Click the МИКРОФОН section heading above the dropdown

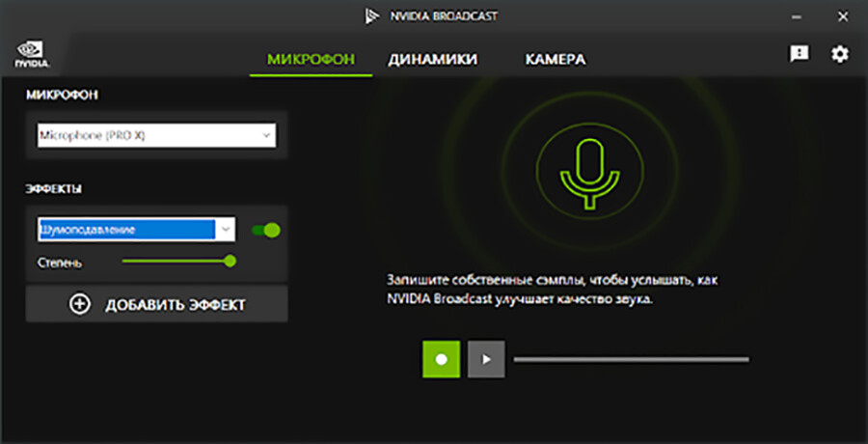pos(62,96)
